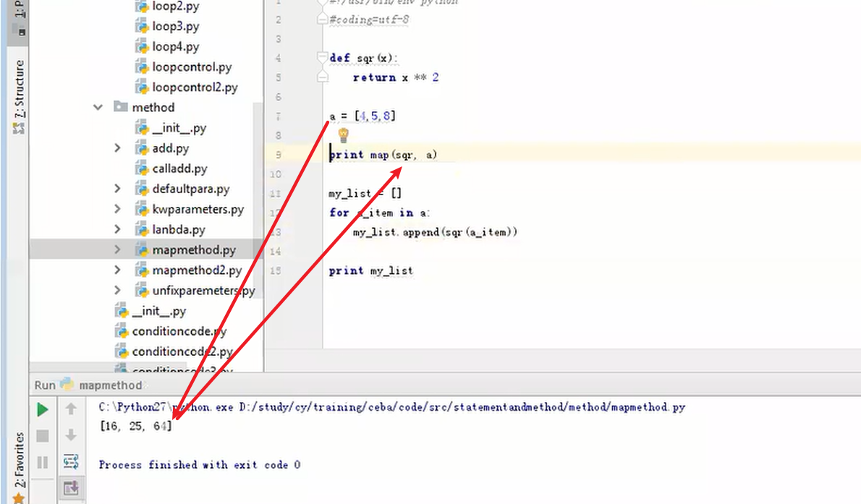
Task: Click the Python icon in Run tab header
Action: (67, 384)
